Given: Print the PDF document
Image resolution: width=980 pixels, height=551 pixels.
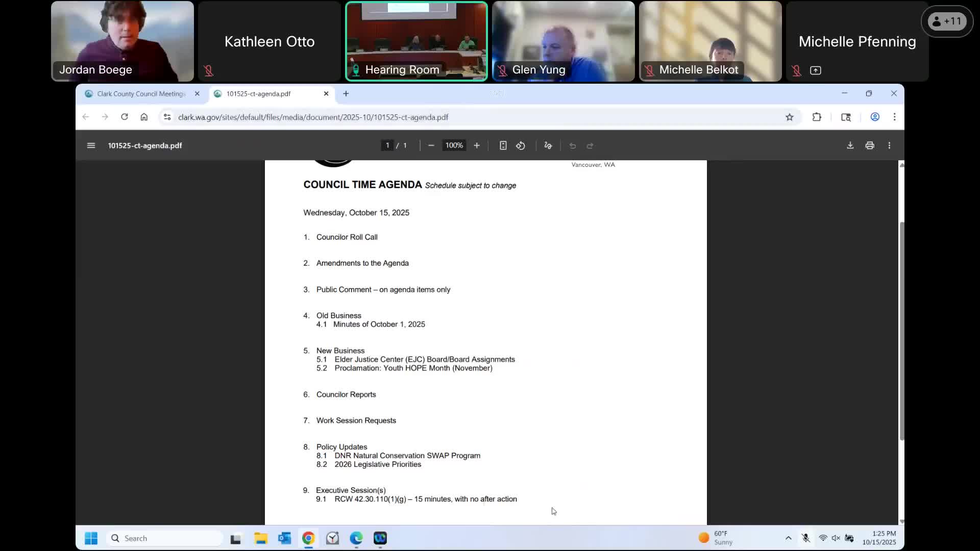Looking at the screenshot, I should (870, 145).
